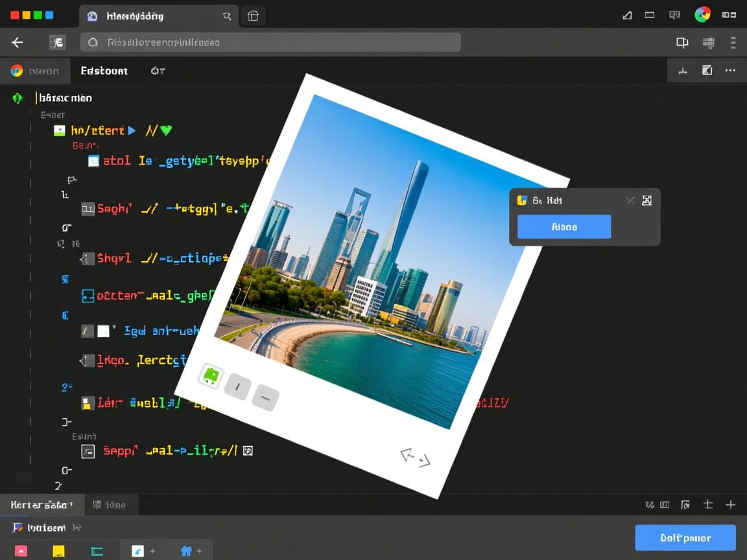The image size is (747, 560).
Task: Click the vertical three-dot menu beside the address bar
Action: tap(733, 43)
